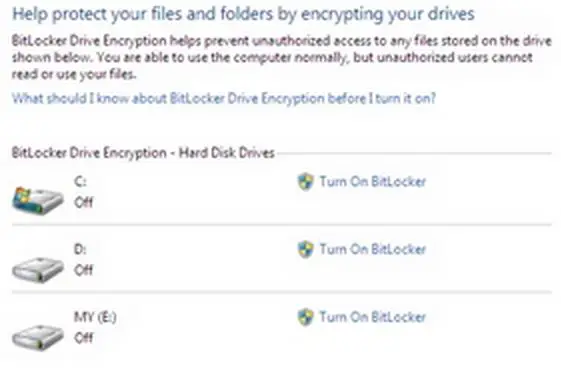The width and height of the screenshot is (561, 368).
Task: Click the Off status under D: drive
Action: click(83, 270)
